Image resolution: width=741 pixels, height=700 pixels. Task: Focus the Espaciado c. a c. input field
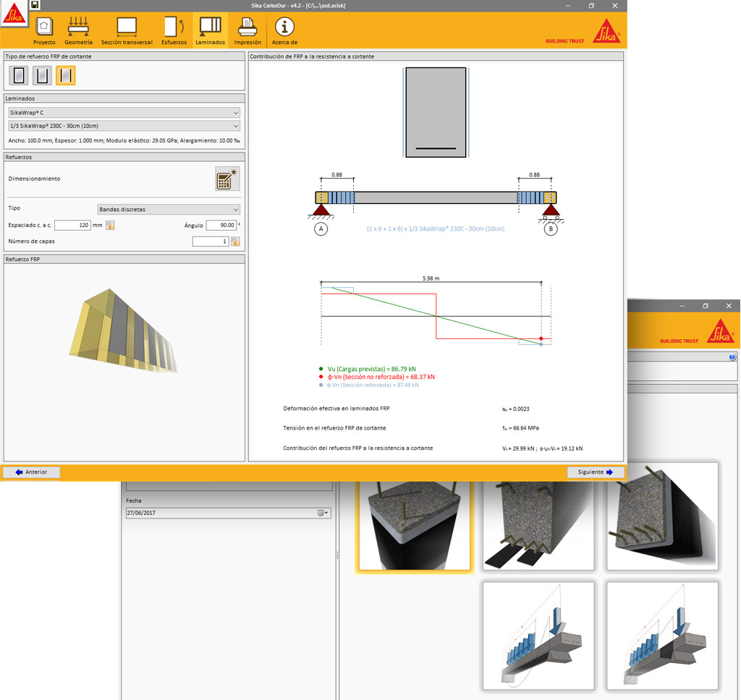click(72, 226)
